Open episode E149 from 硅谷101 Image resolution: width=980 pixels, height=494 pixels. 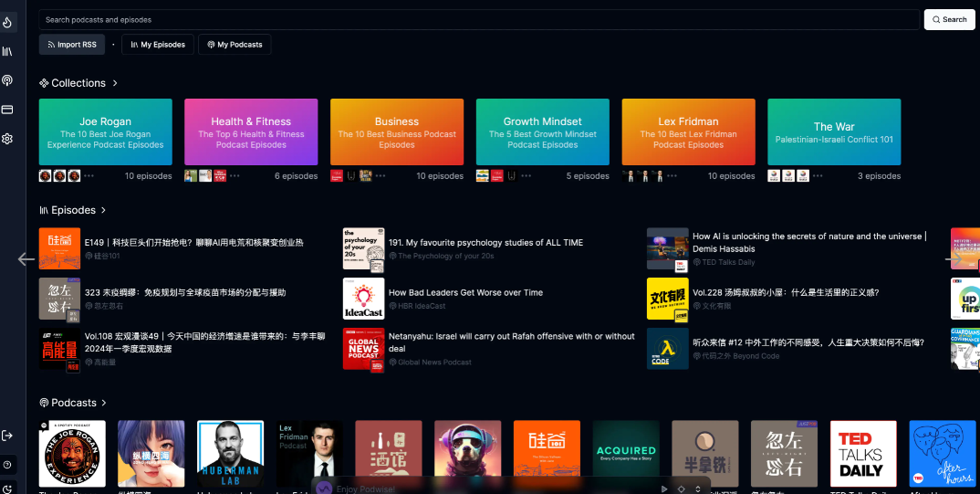point(193,243)
